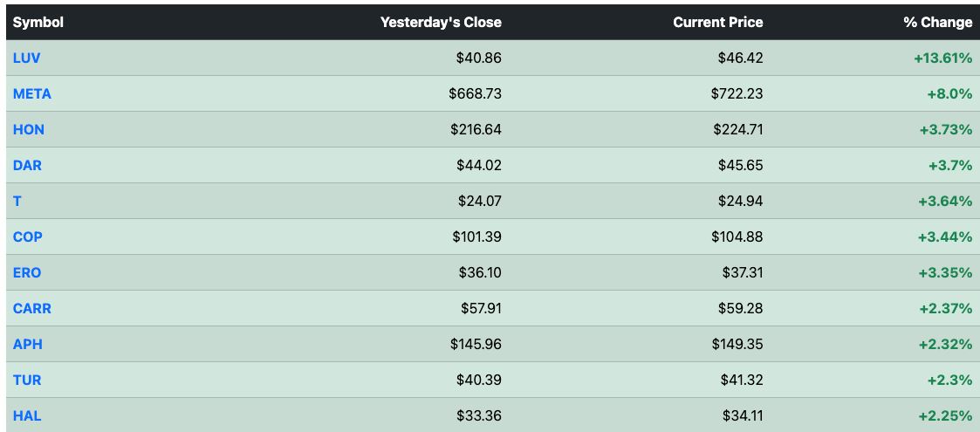Open the META ticker link
The width and height of the screenshot is (980, 432).
(x=32, y=93)
